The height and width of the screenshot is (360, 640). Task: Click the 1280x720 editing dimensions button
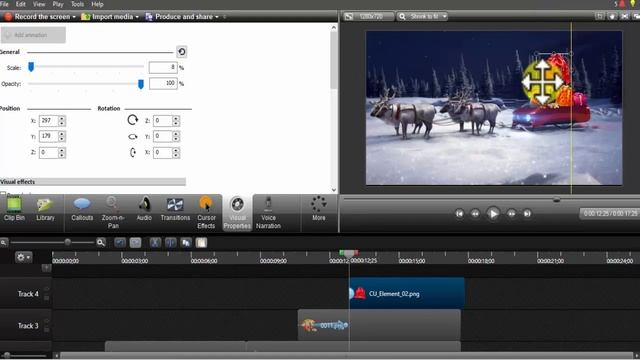coord(368,16)
